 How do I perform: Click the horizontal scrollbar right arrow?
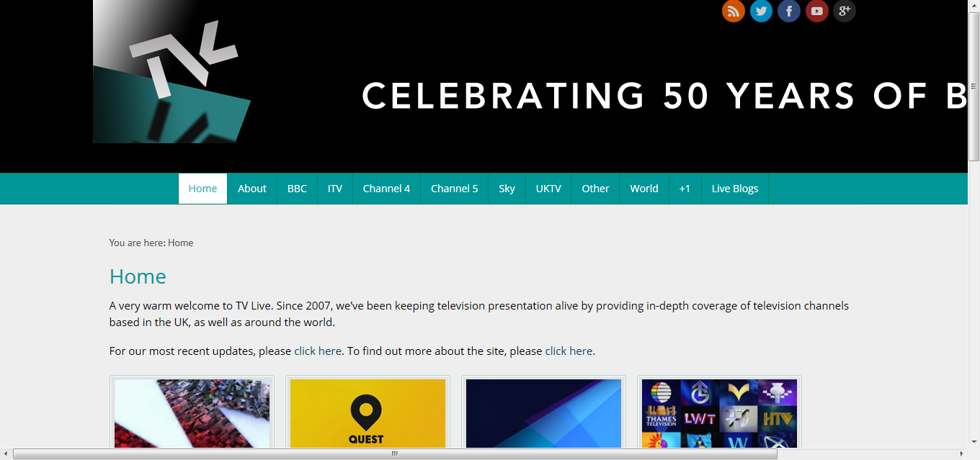click(962, 454)
